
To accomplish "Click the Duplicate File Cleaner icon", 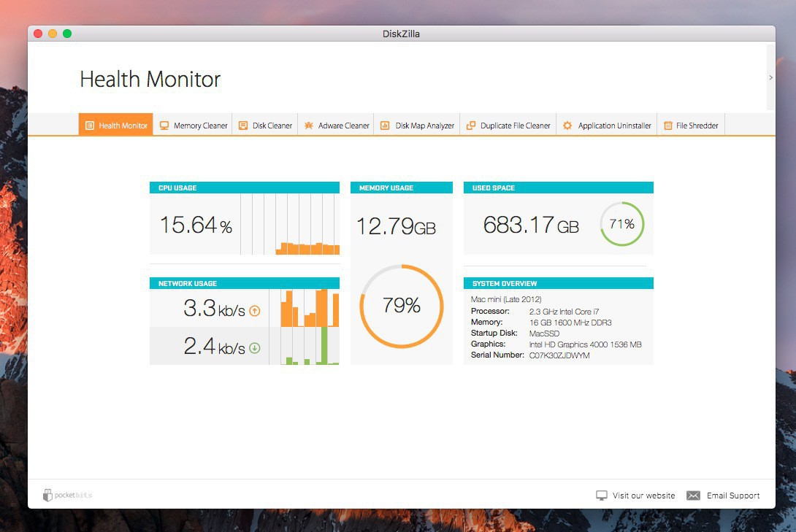I will pyautogui.click(x=471, y=126).
